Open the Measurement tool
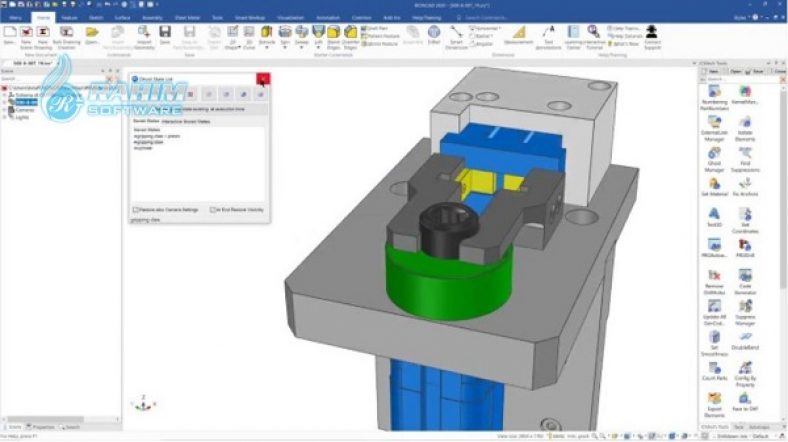Screen dimensions: 788x442 click(519, 36)
